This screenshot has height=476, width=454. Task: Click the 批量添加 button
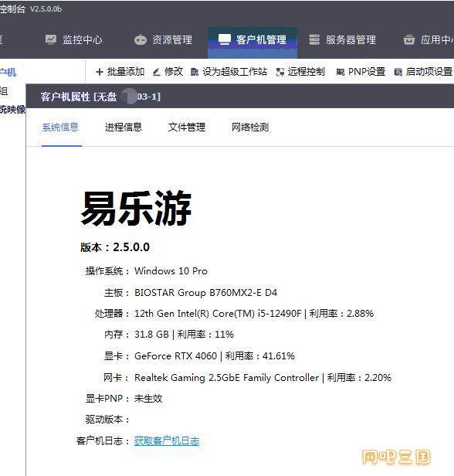120,72
